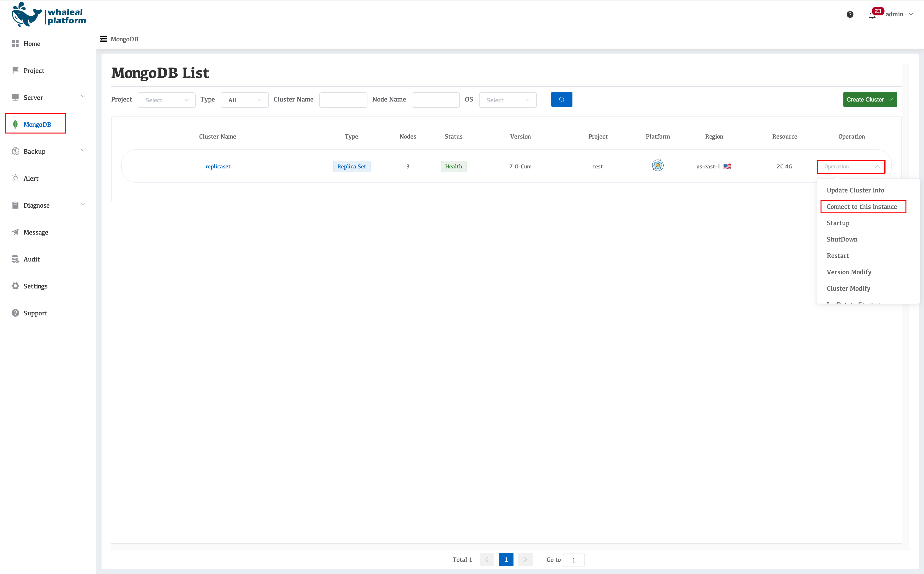
Task: Open the OS select dropdown
Action: (x=507, y=100)
